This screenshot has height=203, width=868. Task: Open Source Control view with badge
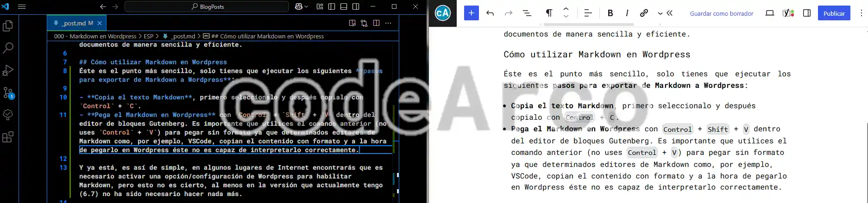pos(8,92)
